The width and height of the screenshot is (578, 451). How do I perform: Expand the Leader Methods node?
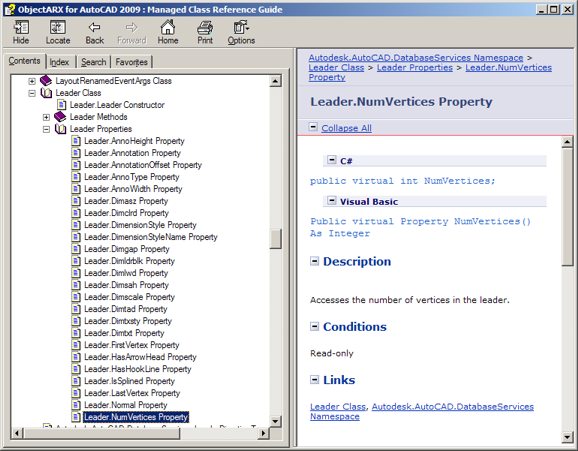[46, 117]
